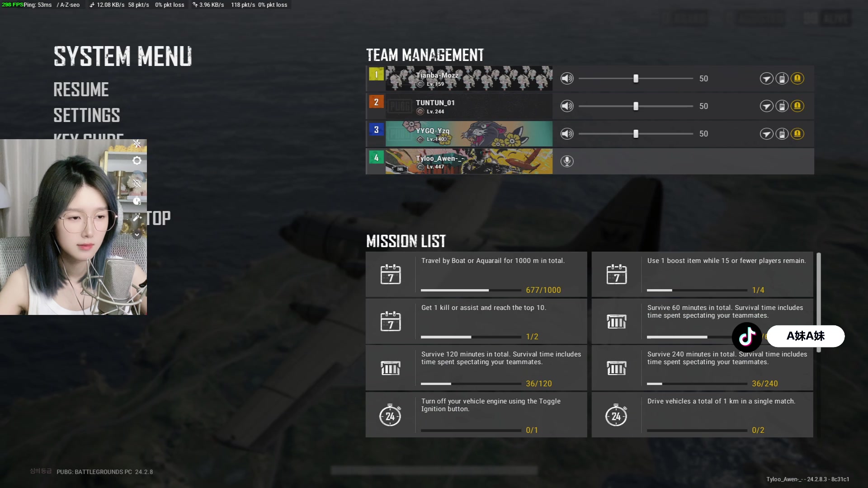The width and height of the screenshot is (868, 488).
Task: Mute Tianba-Mozz's voice with speaker icon
Action: [x=567, y=79]
